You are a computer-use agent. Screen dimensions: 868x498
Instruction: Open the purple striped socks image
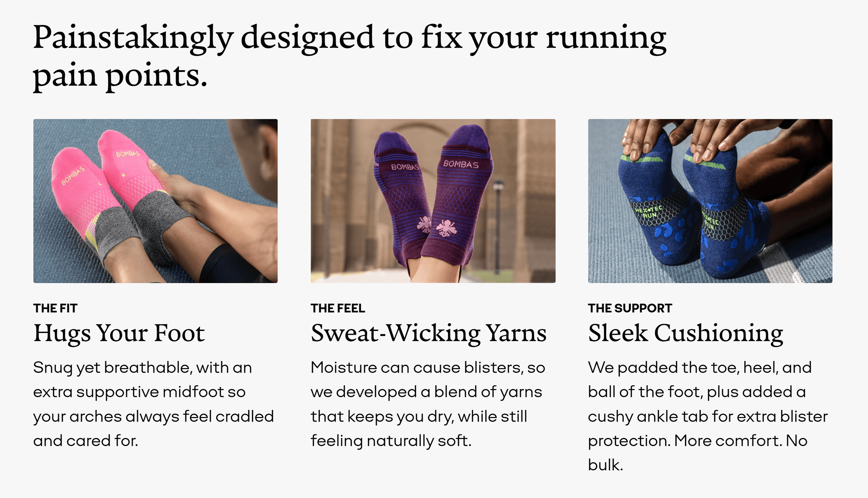click(x=433, y=201)
